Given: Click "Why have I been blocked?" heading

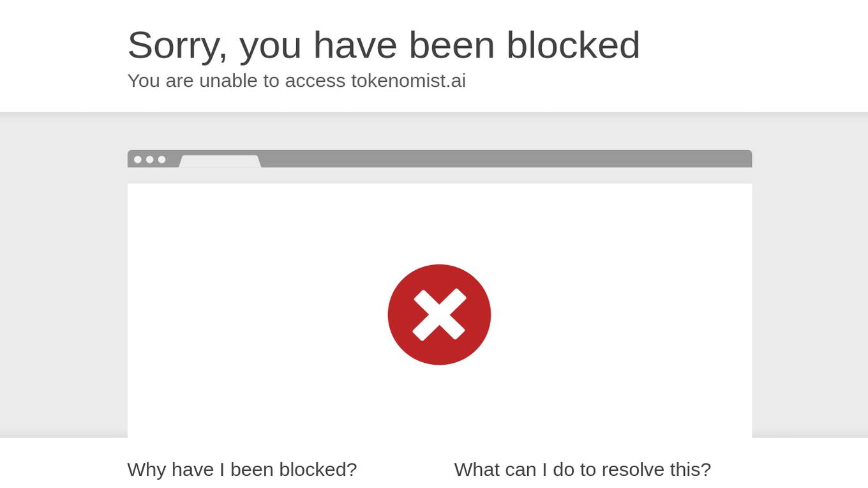Looking at the screenshot, I should 242,469.
